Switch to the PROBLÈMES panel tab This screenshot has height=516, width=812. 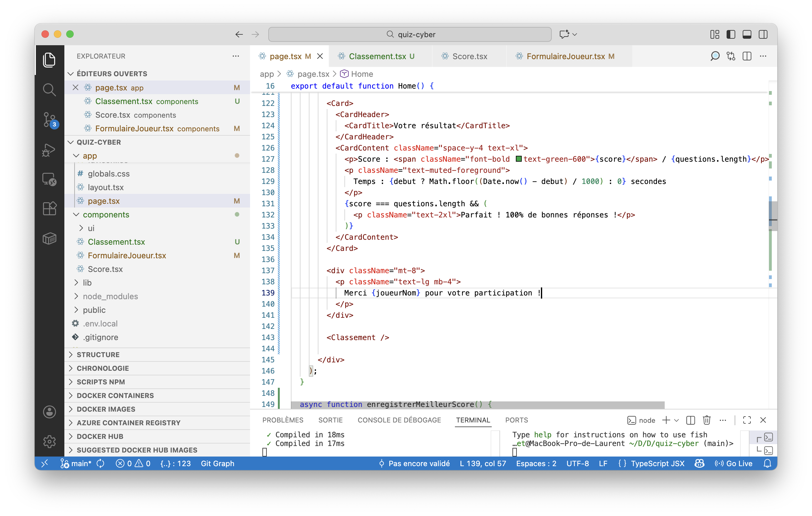pyautogui.click(x=283, y=420)
